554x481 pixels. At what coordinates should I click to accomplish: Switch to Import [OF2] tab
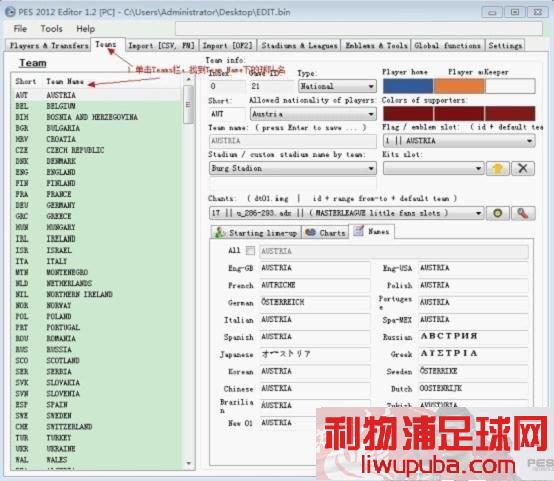228,45
